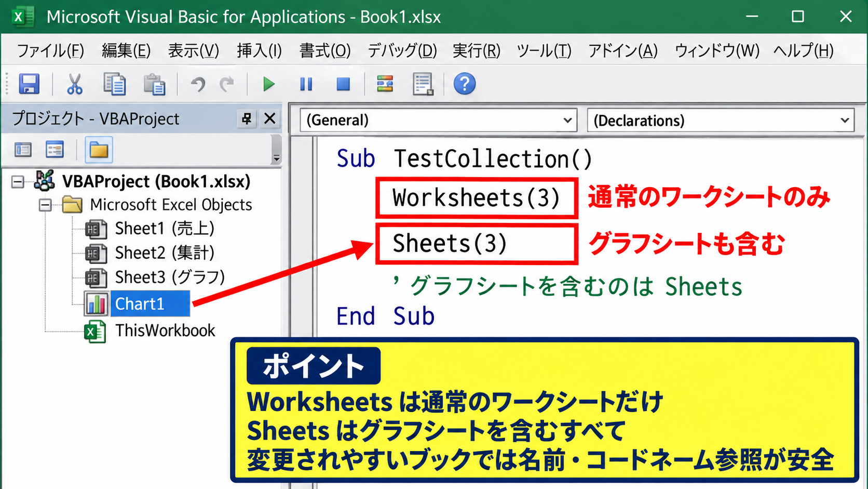The width and height of the screenshot is (868, 489).
Task: Open the ヘルプ(H) menu
Action: (x=804, y=50)
